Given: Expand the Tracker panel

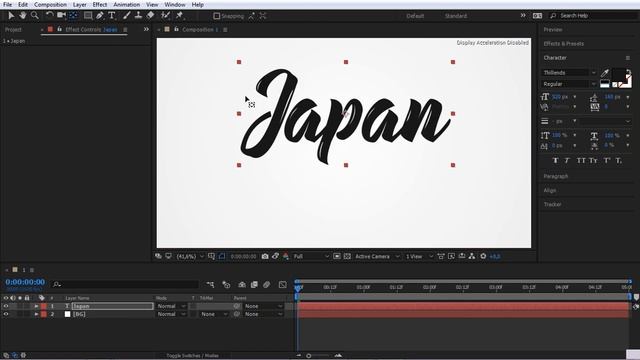Looking at the screenshot, I should [552, 204].
